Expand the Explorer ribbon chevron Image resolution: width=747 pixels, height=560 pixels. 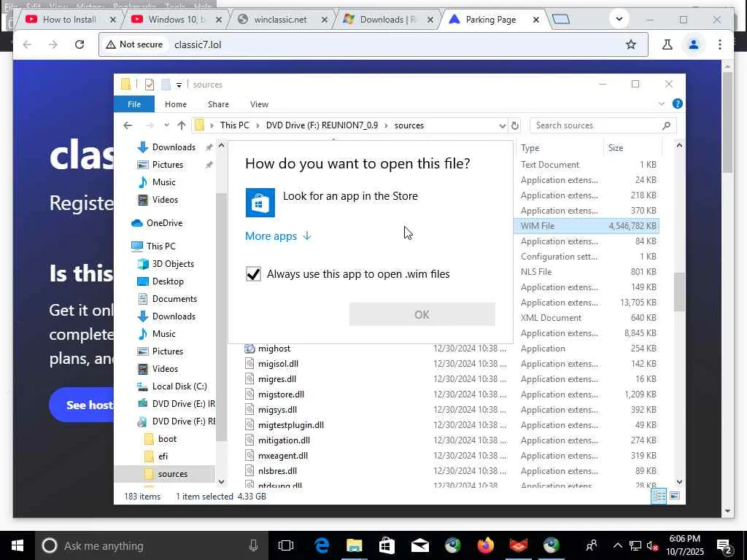[661, 104]
